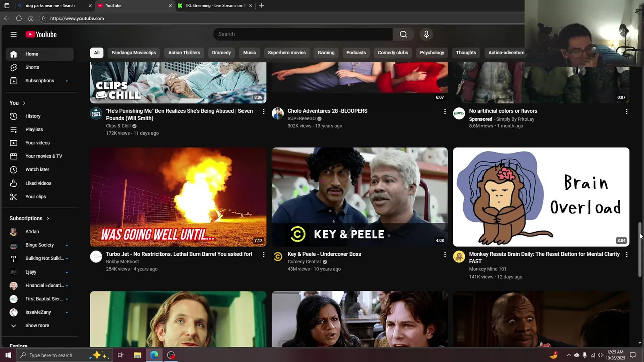Play the burning barrel thumbnail video
This screenshot has width=644, height=362.
pos(178,197)
